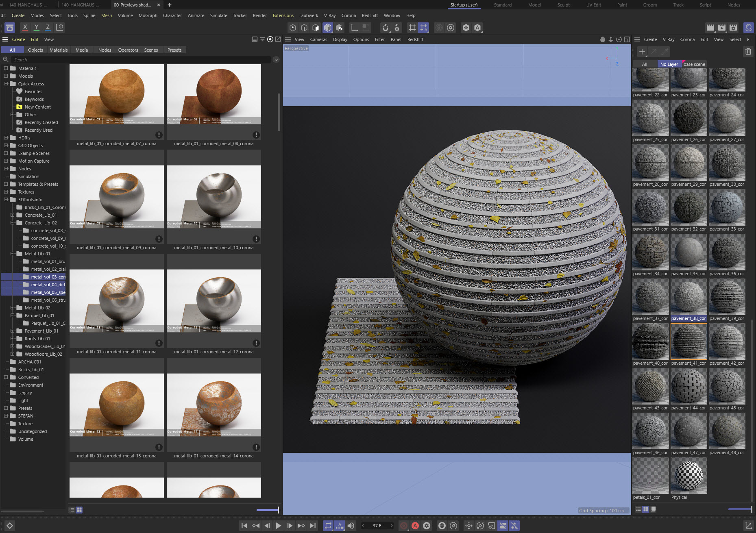Open the viewport Cameras menu

(x=318, y=39)
